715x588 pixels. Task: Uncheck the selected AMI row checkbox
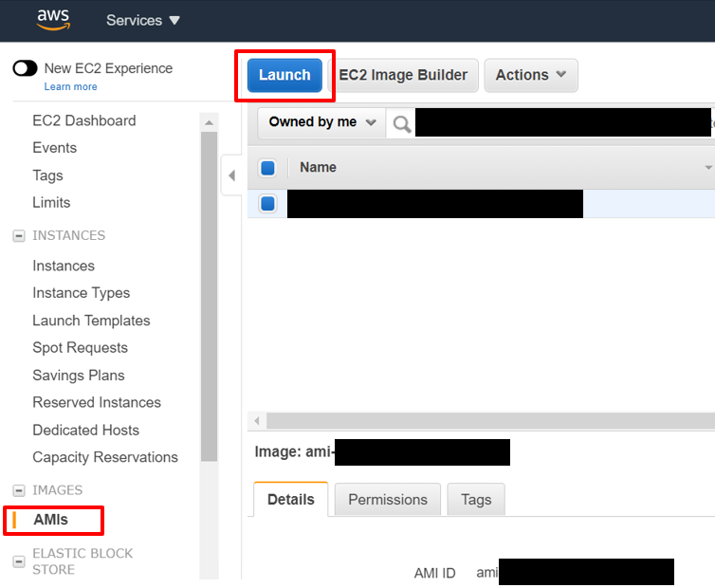pos(267,204)
